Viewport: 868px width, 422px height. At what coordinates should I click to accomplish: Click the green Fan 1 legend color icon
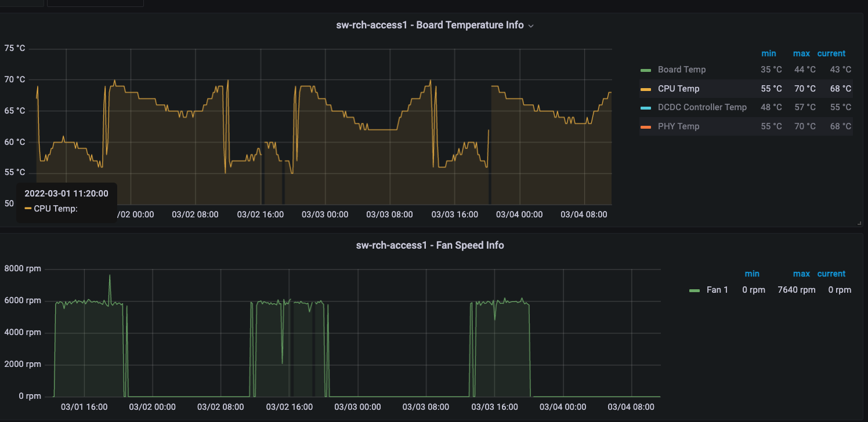point(694,290)
